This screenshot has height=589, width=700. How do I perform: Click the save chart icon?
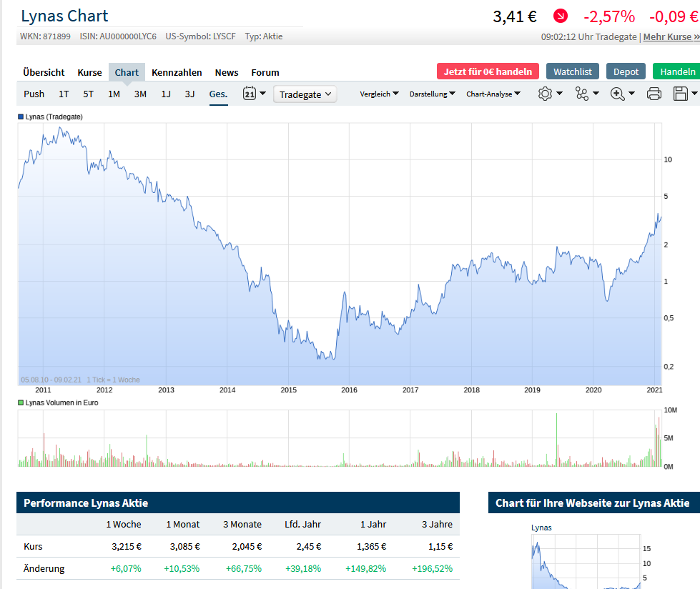point(681,94)
